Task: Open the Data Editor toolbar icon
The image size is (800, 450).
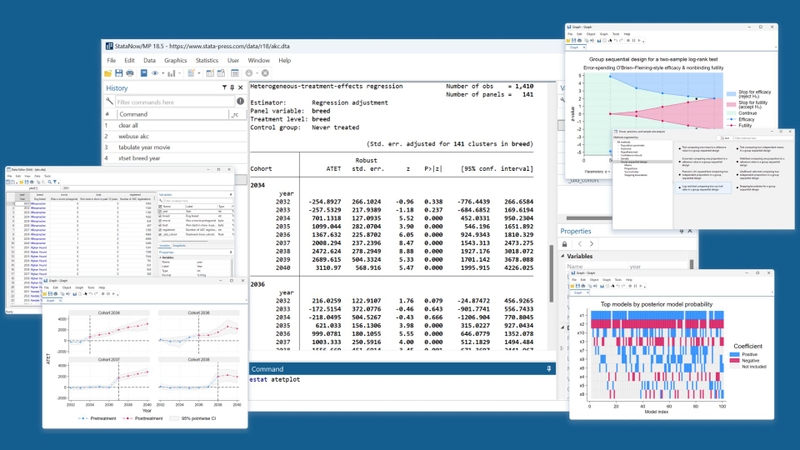Action: click(x=210, y=73)
